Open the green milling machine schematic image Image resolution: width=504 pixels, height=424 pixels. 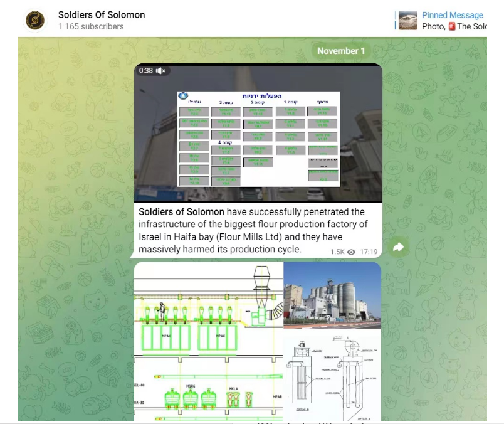coord(208,341)
